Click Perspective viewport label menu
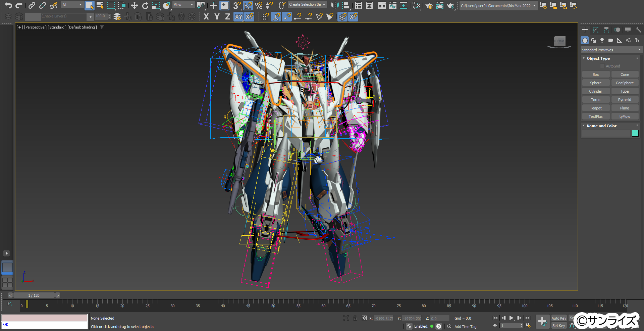This screenshot has width=644, height=331. pyautogui.click(x=35, y=27)
